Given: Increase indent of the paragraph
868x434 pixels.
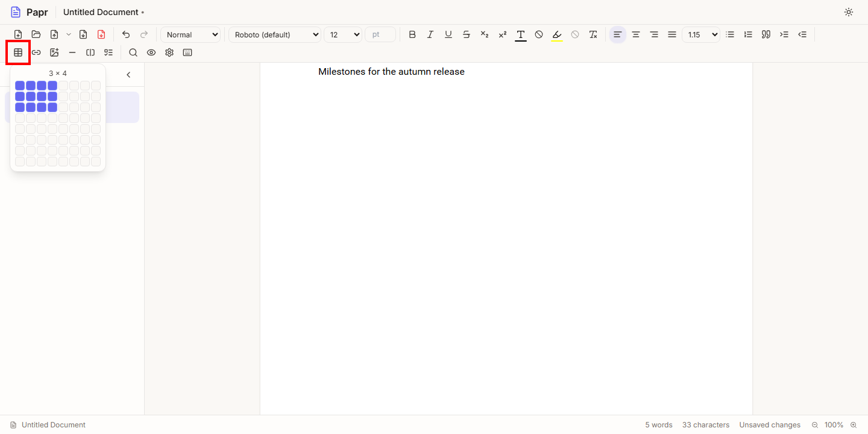Looking at the screenshot, I should pyautogui.click(x=784, y=34).
